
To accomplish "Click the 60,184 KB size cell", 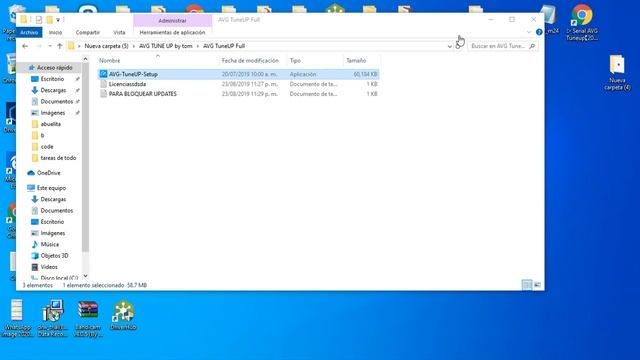I will coord(365,74).
